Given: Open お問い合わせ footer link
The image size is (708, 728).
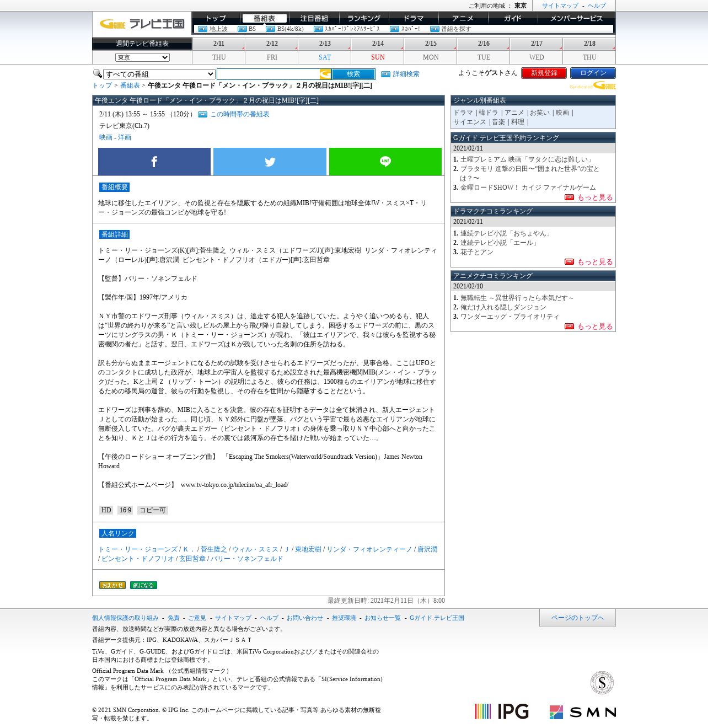Looking at the screenshot, I should coord(305,618).
